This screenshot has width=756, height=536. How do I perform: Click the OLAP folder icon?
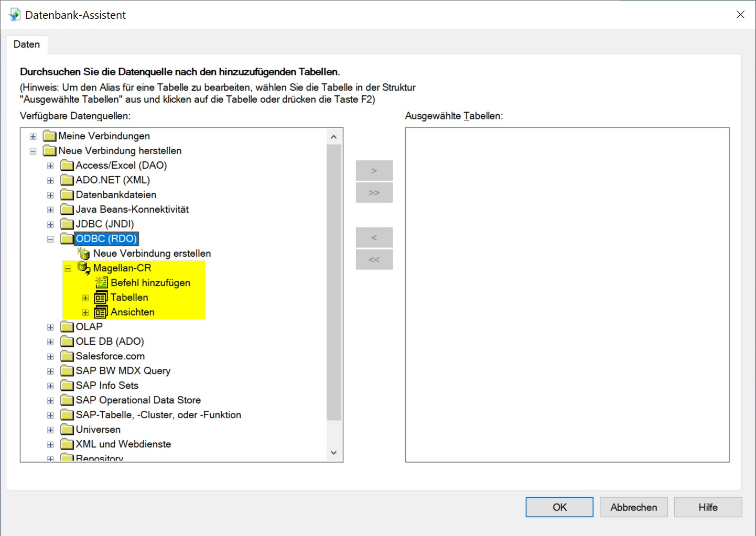[67, 327]
